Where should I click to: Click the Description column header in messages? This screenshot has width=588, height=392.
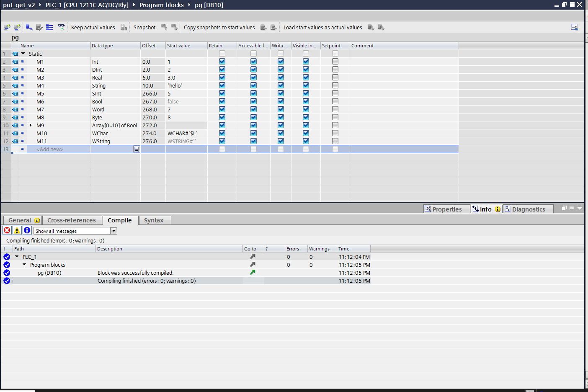(169, 249)
